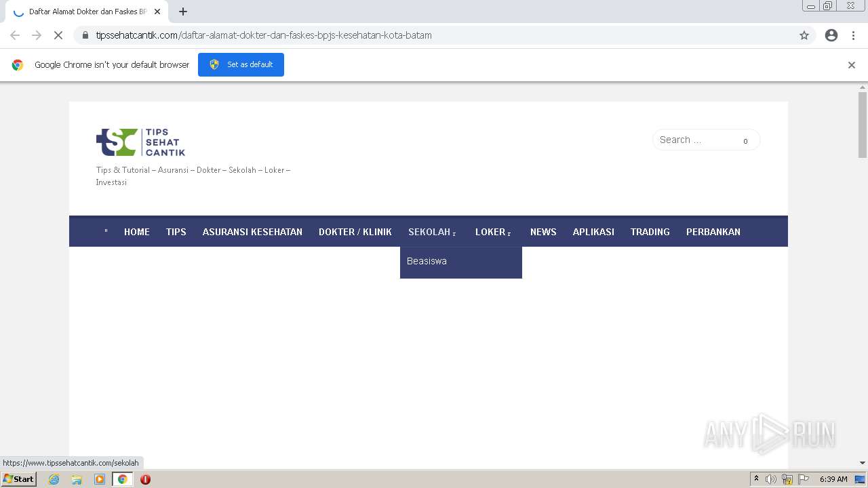Click the scrollbar up arrow

click(x=863, y=87)
